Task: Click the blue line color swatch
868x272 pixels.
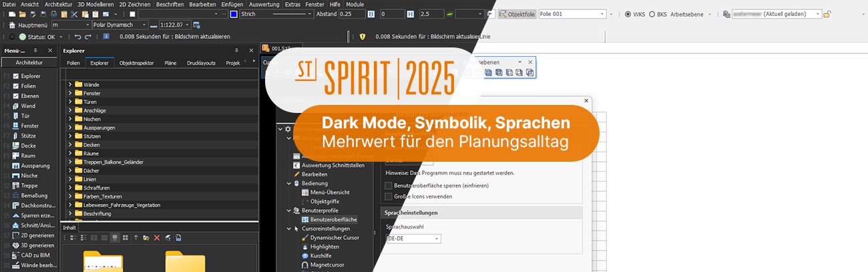Action: pyautogui.click(x=234, y=14)
